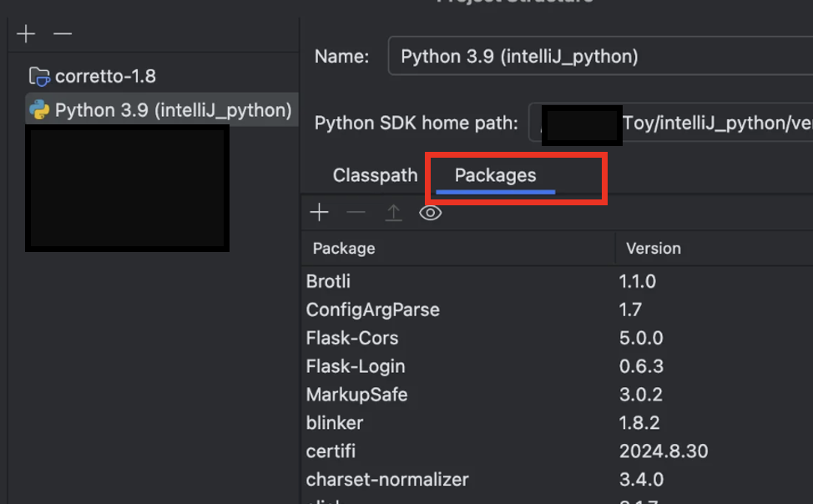Viewport: 813px width, 504px height.
Task: Install a package with the plus icon
Action: [x=320, y=213]
